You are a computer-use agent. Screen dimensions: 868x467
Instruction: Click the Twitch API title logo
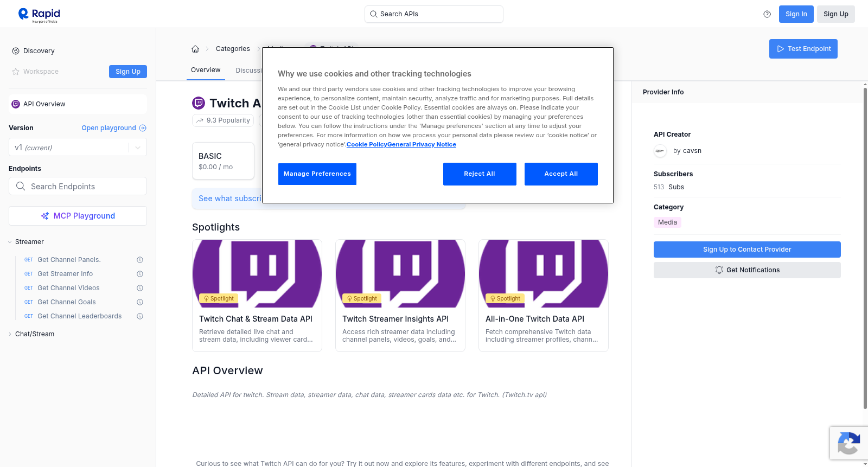[199, 103]
